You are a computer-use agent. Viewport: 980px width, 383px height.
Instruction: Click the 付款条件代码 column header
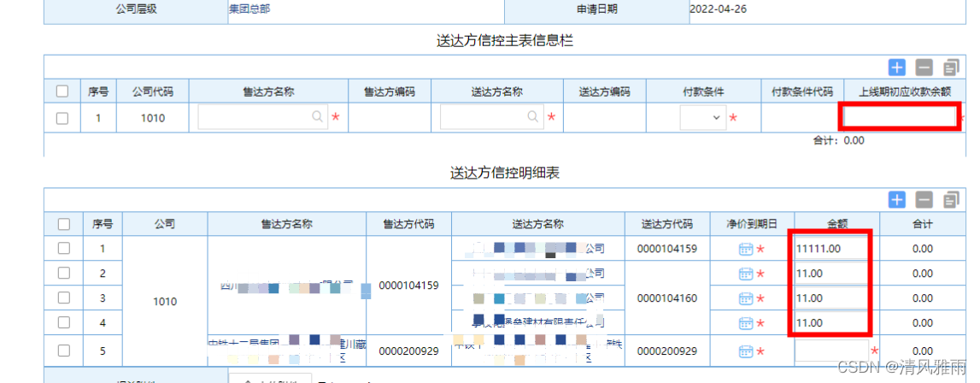pyautogui.click(x=802, y=91)
